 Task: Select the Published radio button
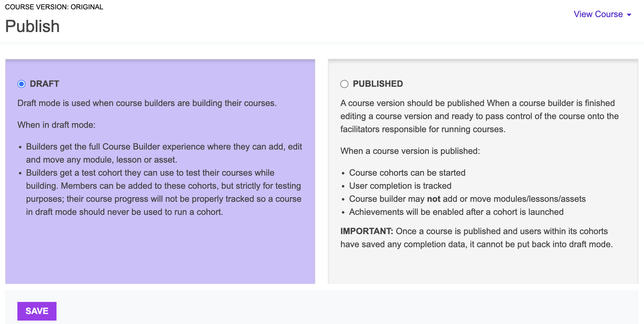pos(344,84)
